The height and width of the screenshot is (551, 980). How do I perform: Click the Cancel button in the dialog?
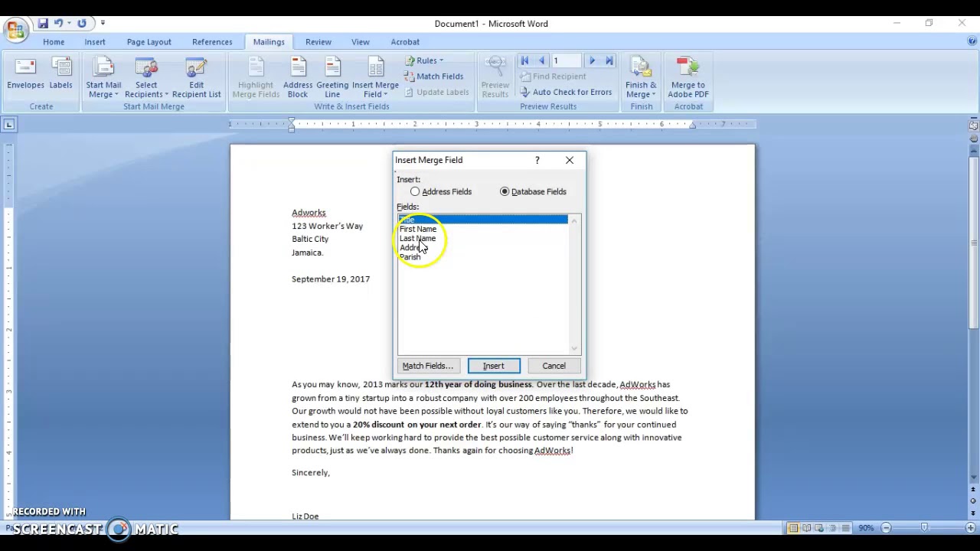tap(554, 366)
